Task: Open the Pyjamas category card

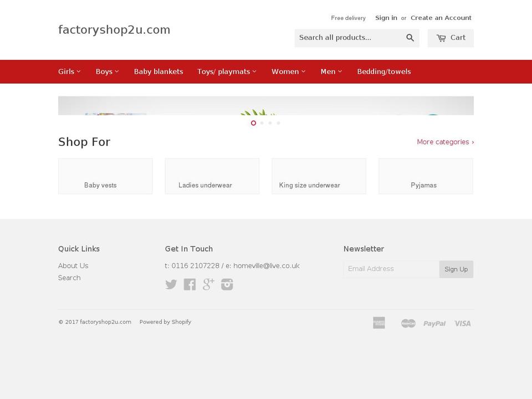Action: click(x=426, y=176)
